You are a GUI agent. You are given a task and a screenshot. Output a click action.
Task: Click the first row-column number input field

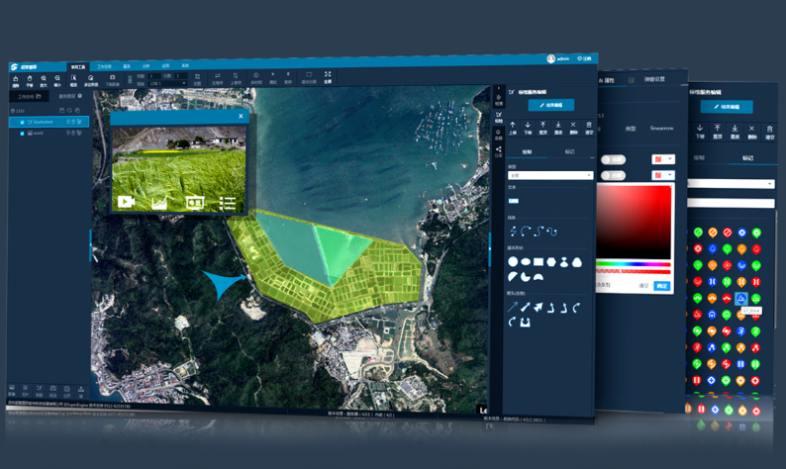[x=153, y=76]
